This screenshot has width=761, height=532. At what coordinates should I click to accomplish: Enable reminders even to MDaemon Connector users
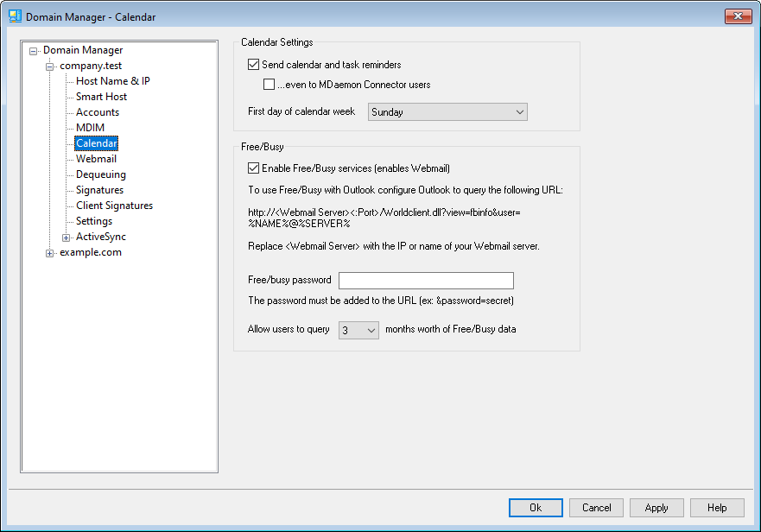pos(270,85)
